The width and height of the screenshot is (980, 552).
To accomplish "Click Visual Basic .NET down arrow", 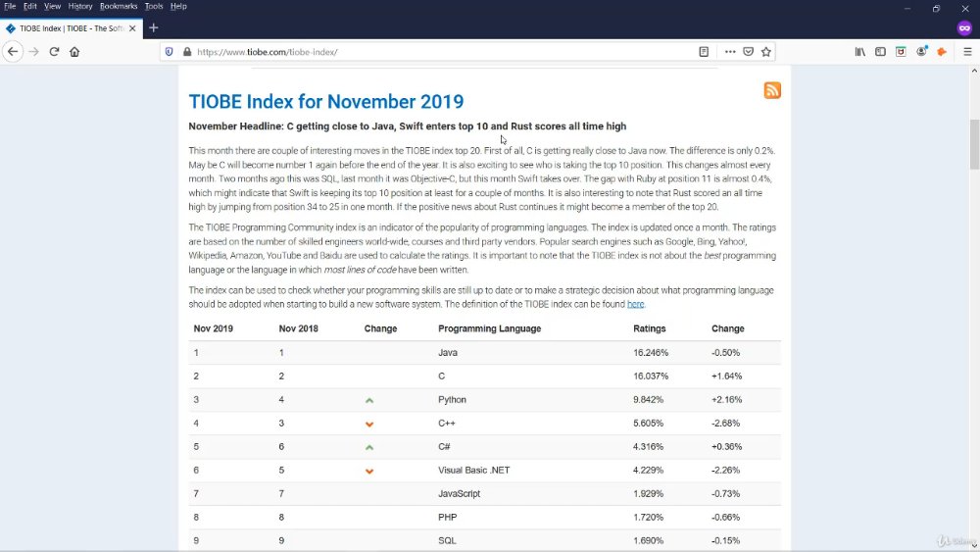I will pyautogui.click(x=369, y=471).
